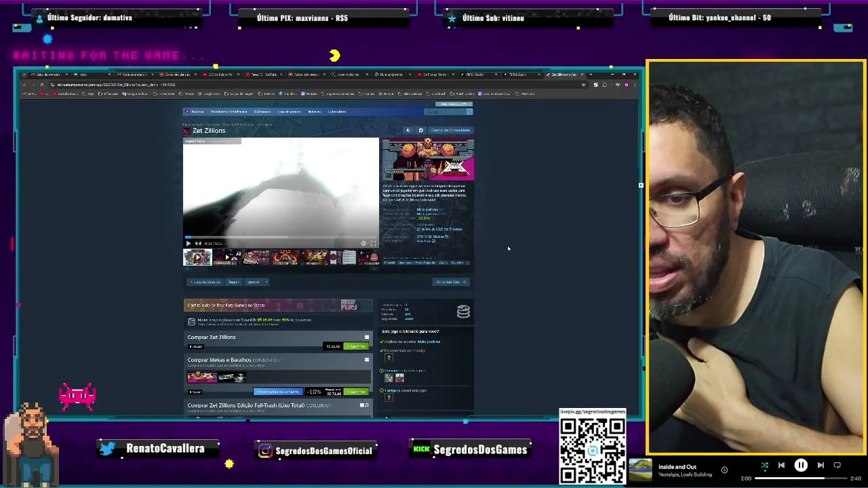Click platform icon on Mekas e Baralhos bundle
Image resolution: width=868 pixels, height=488 pixels.
coord(367,360)
